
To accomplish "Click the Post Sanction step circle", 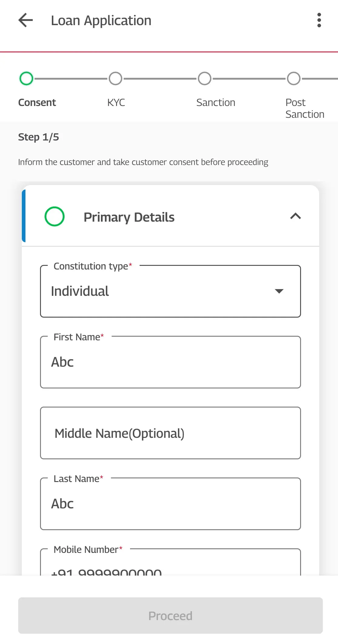I will [293, 78].
